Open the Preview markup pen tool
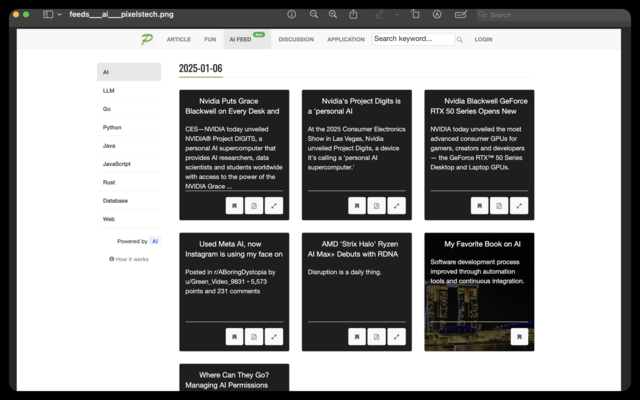The image size is (640, 400). click(379, 14)
